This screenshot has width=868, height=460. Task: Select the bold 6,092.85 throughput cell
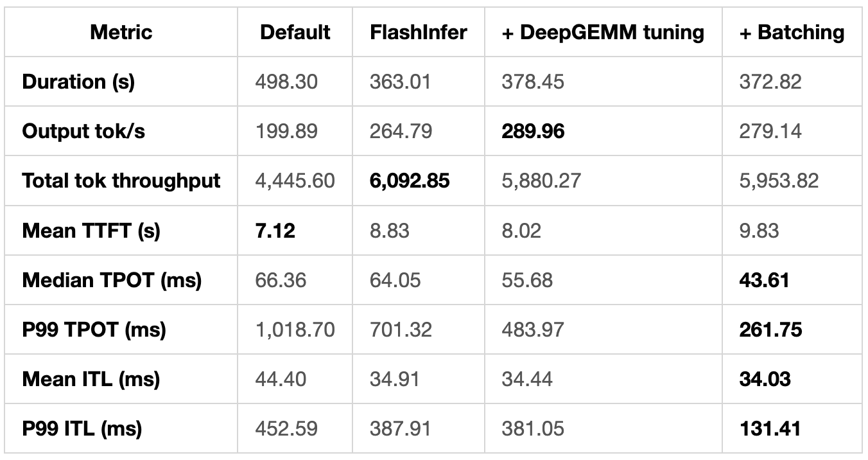click(x=410, y=181)
